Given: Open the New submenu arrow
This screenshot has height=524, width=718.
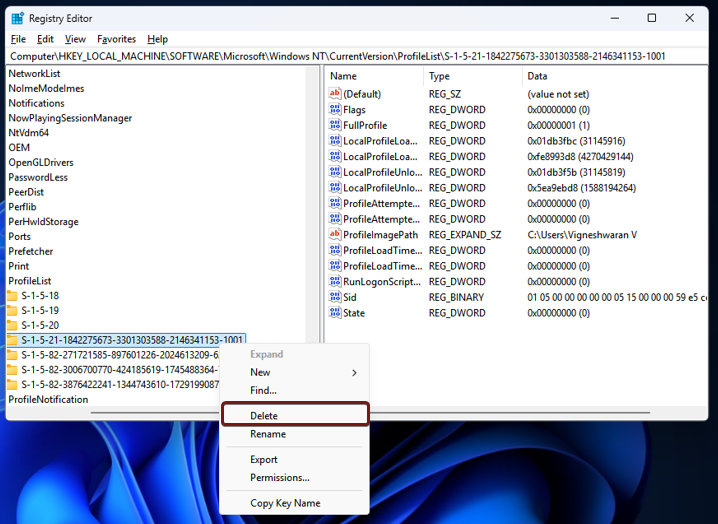Looking at the screenshot, I should tap(354, 372).
